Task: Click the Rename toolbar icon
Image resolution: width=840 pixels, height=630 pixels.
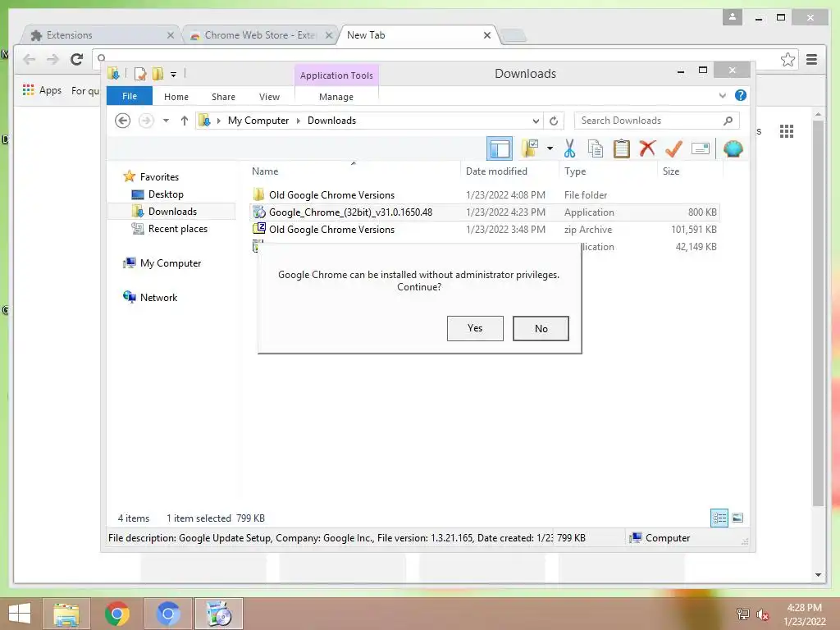Action: [x=701, y=148]
